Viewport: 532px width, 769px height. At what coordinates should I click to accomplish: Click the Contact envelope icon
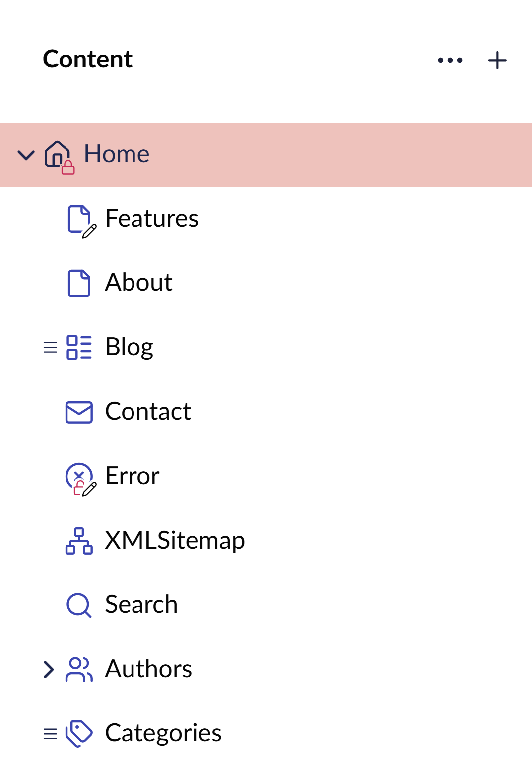pos(79,412)
